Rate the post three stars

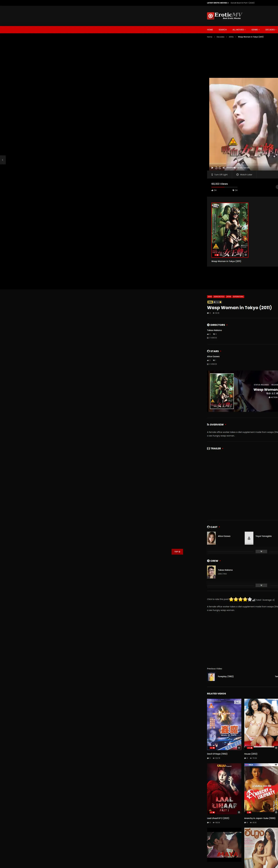(240, 599)
